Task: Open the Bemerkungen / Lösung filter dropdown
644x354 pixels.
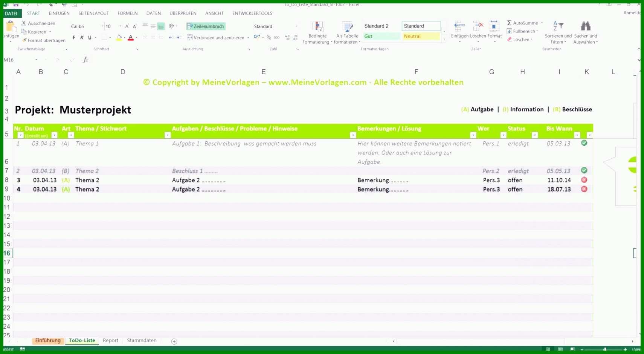Action: 473,135
